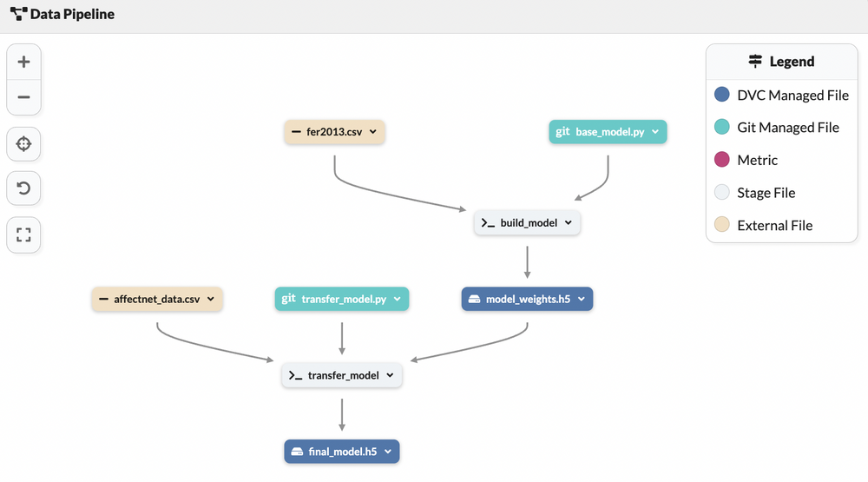Viewport: 868px width, 482px height.
Task: Click the git icon on transfer_model.py
Action: 289,300
